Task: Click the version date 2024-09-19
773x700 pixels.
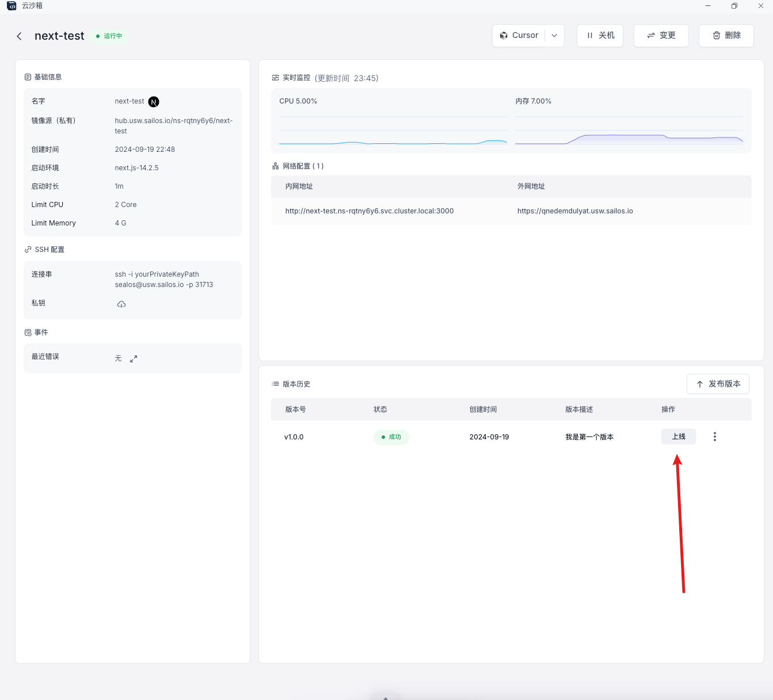Action: point(489,437)
